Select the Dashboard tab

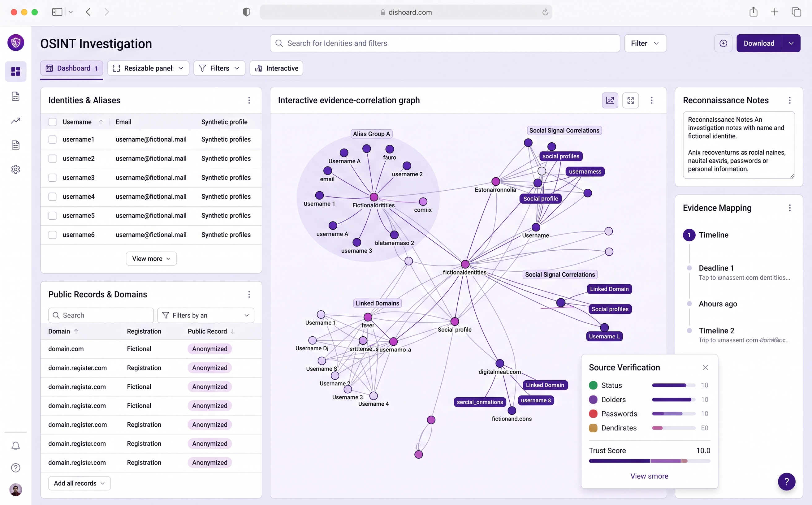tap(71, 68)
